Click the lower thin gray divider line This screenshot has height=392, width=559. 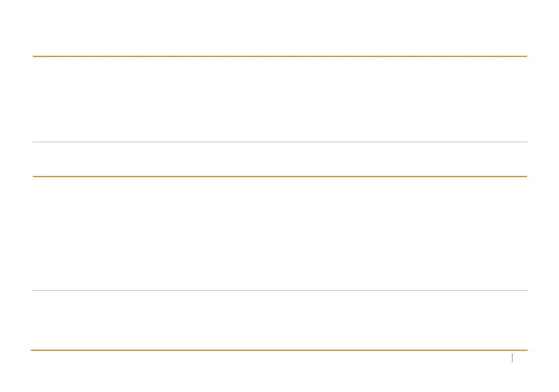tap(279, 290)
